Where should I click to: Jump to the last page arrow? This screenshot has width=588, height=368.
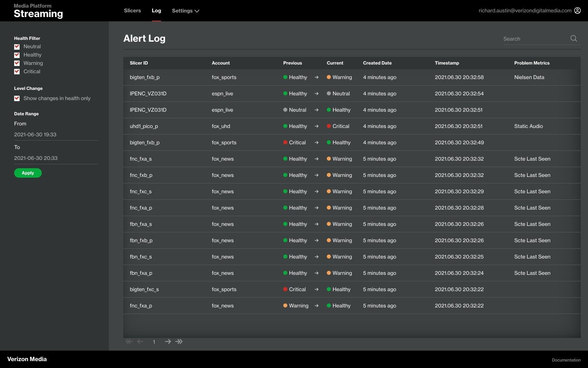coord(179,342)
